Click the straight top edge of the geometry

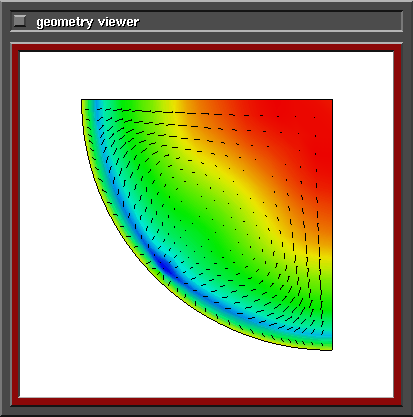click(x=207, y=99)
